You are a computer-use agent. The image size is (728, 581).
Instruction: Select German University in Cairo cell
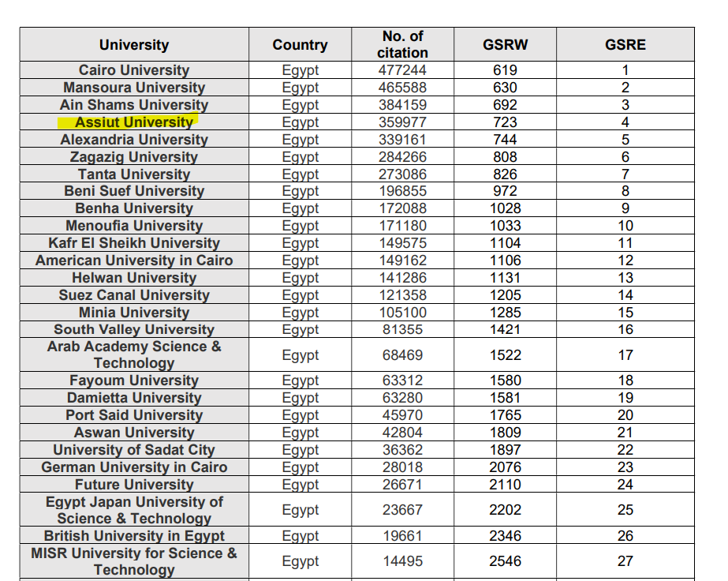[134, 467]
